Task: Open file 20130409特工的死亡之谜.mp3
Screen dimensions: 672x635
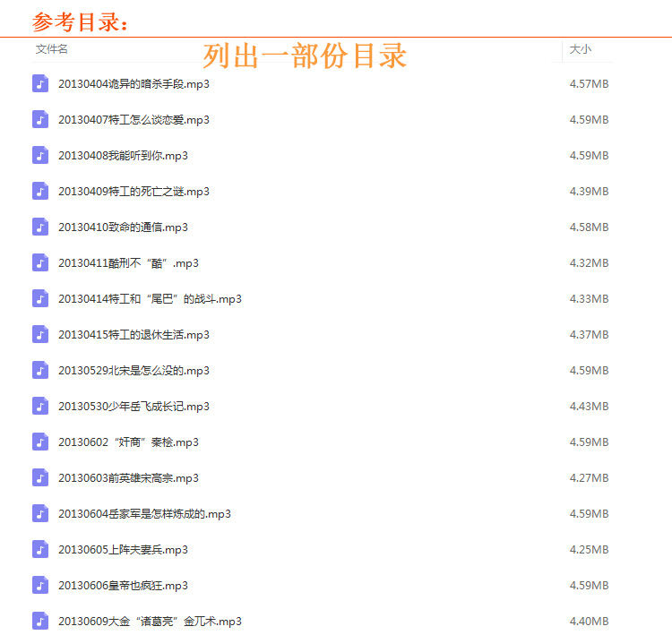Action: click(x=134, y=192)
